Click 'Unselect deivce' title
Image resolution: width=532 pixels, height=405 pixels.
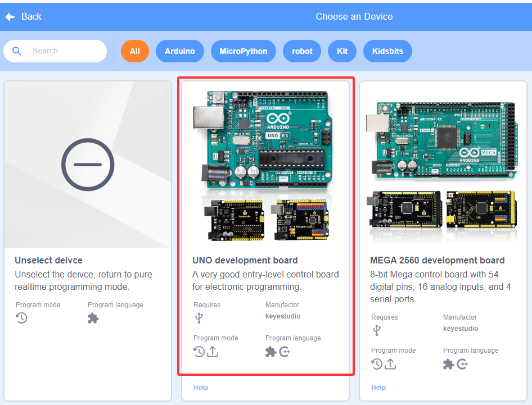tap(48, 260)
